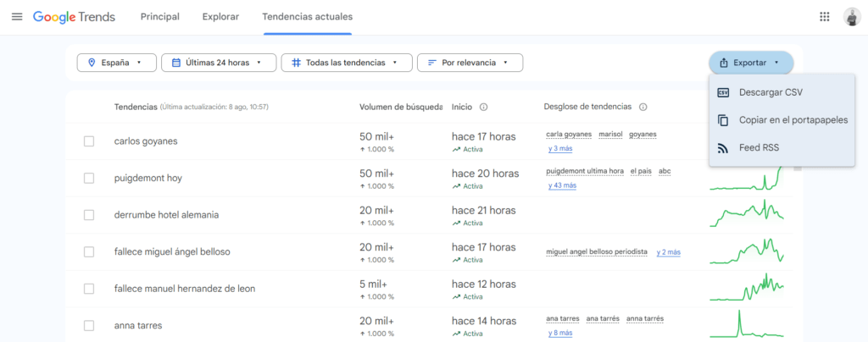Switch to the Principal tab
868x342 pixels.
pyautogui.click(x=160, y=17)
